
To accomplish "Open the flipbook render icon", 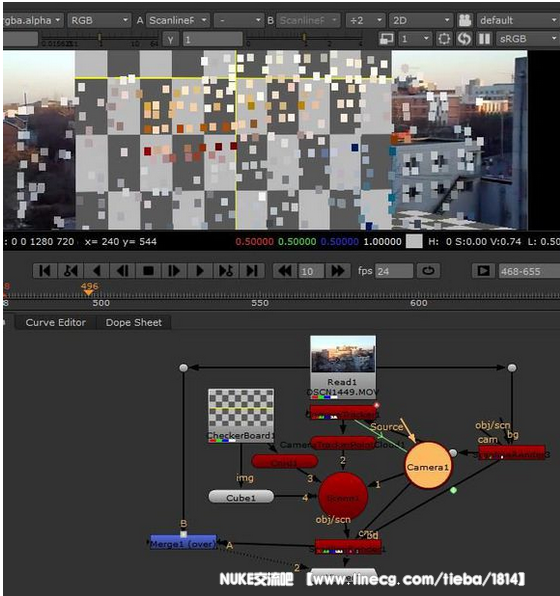I will (x=483, y=271).
